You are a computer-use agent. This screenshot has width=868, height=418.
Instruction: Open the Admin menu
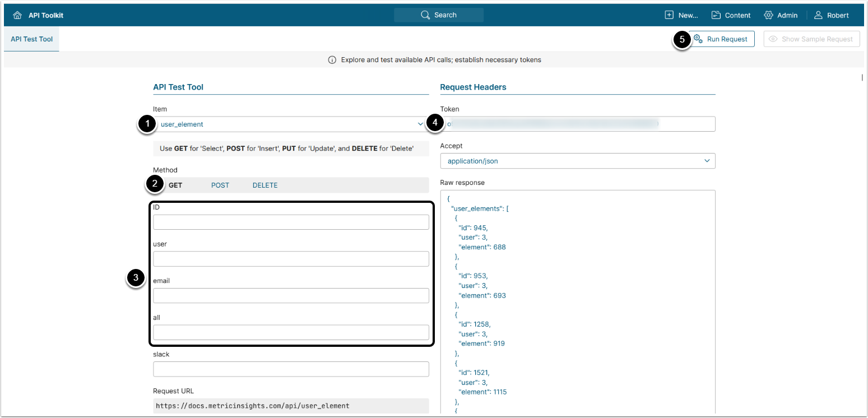click(x=781, y=15)
